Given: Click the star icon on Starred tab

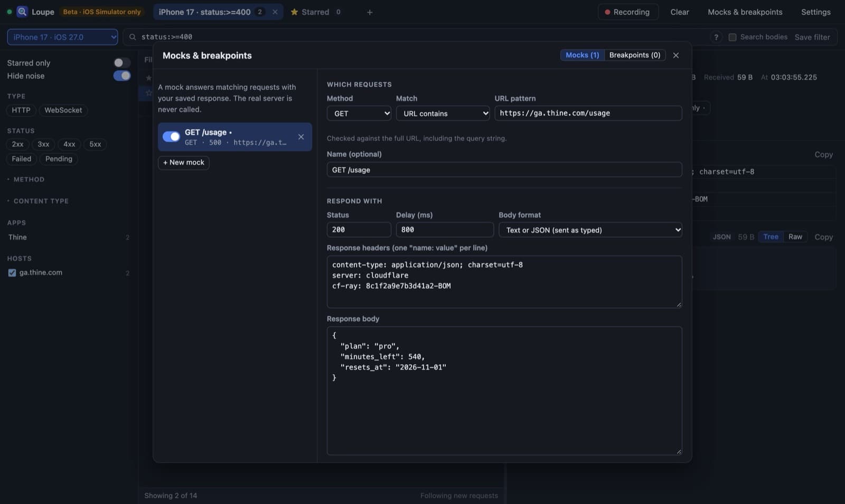Looking at the screenshot, I should point(294,12).
